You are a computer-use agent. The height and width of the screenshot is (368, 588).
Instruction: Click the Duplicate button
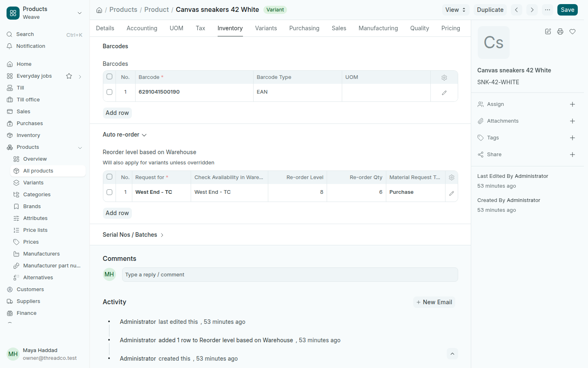click(x=490, y=10)
